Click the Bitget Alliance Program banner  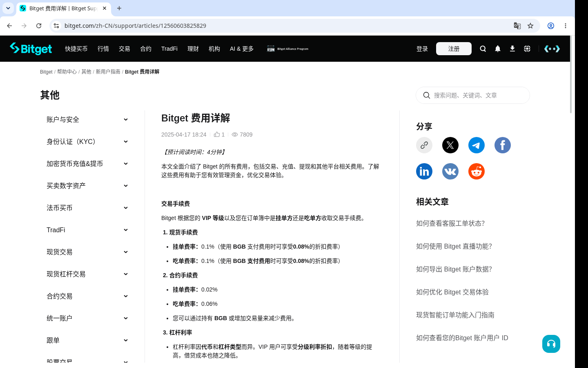[287, 49]
